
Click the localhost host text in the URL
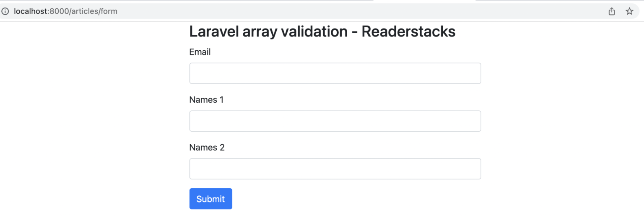point(30,11)
